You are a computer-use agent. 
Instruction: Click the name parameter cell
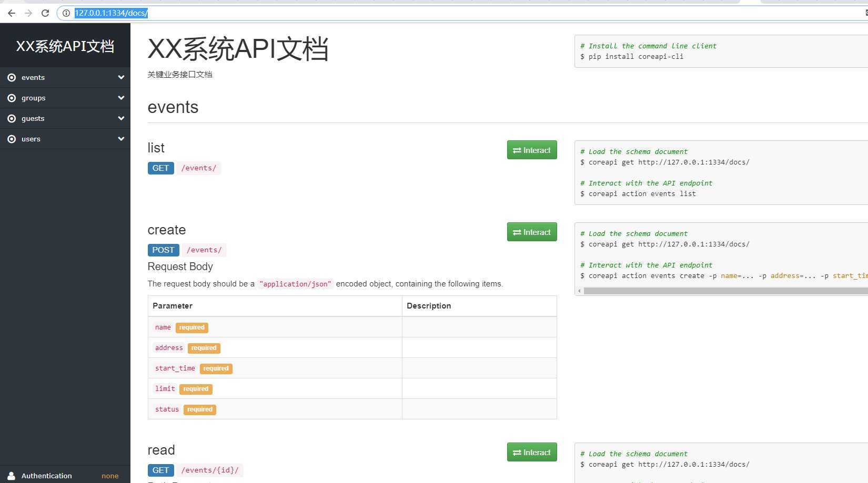[275, 327]
